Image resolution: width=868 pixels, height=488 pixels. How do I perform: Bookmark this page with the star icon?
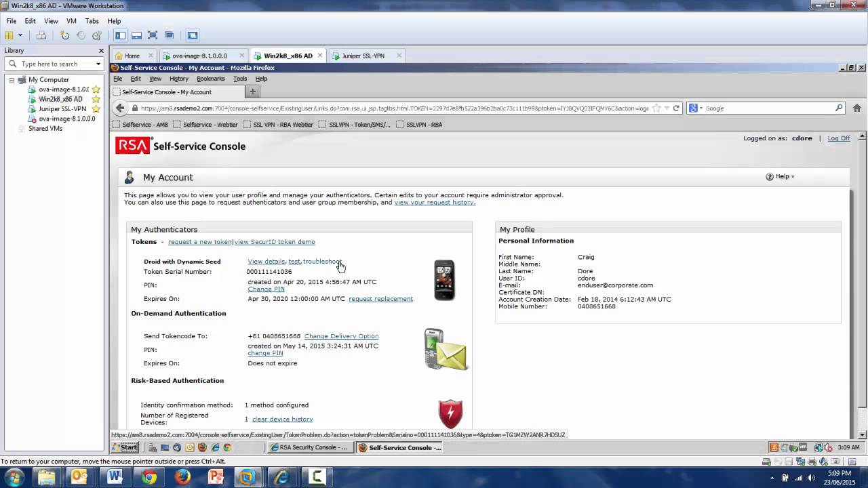coord(656,108)
